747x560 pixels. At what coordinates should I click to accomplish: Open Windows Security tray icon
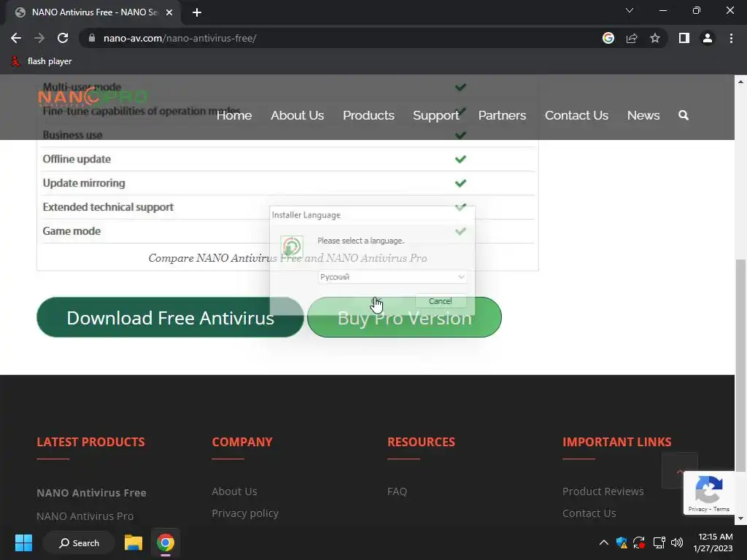(x=622, y=542)
